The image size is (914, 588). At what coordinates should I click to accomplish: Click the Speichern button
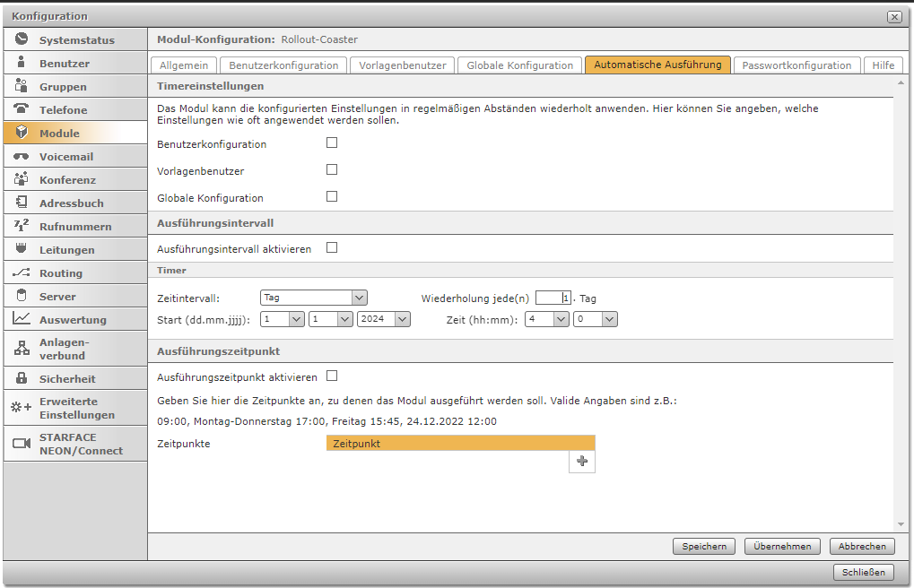point(704,547)
